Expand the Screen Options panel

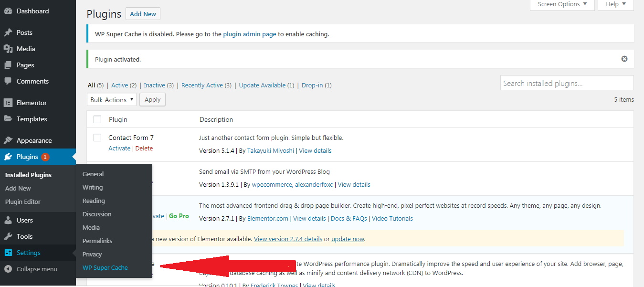coord(562,5)
